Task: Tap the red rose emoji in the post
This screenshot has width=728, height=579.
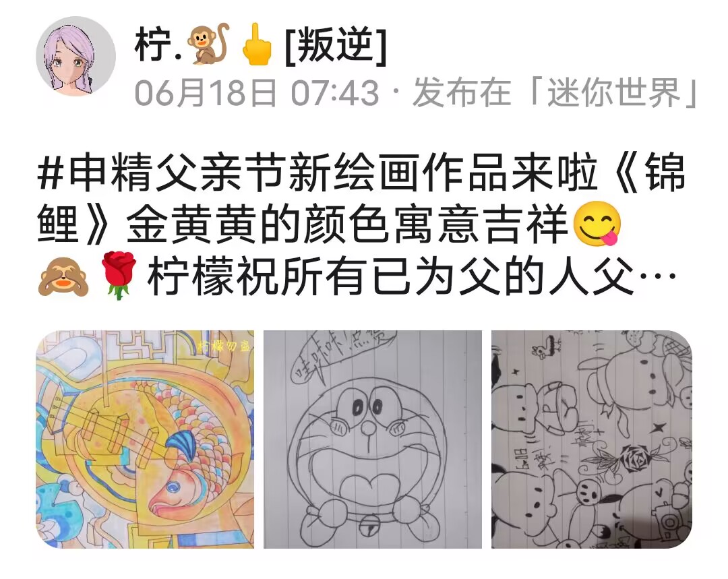Action: click(119, 274)
